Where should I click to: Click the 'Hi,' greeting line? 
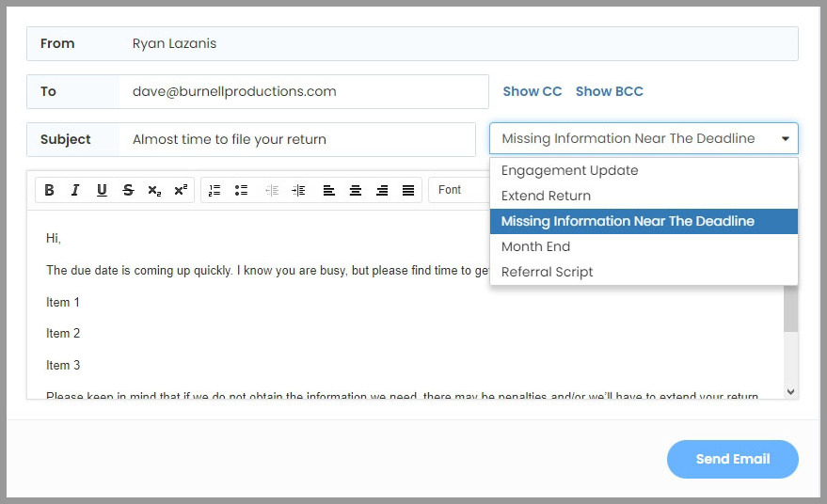(54, 238)
